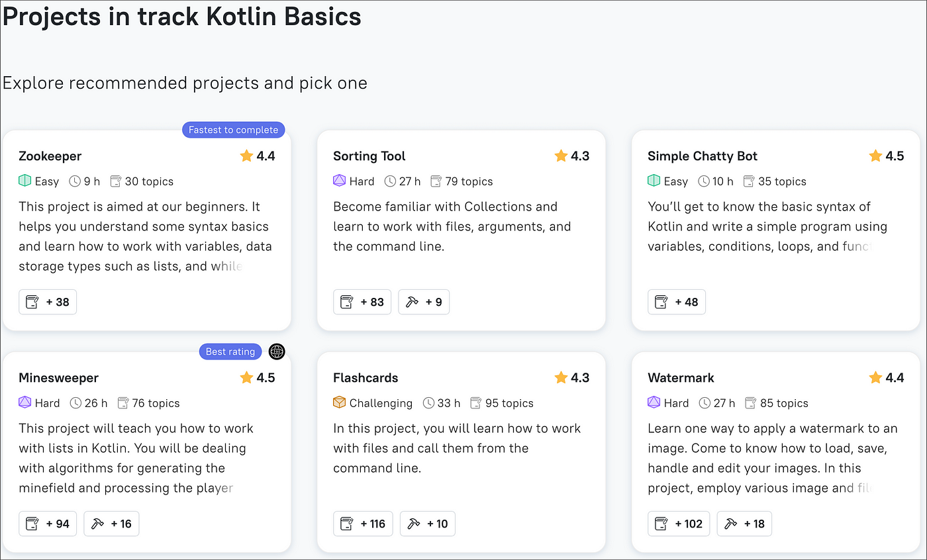
Task: Click the Zookeeper +38 topics badge
Action: click(48, 302)
